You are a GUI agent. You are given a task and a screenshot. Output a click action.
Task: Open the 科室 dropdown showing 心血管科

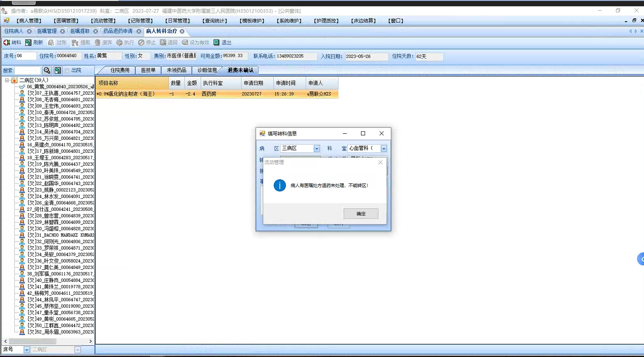click(x=384, y=149)
